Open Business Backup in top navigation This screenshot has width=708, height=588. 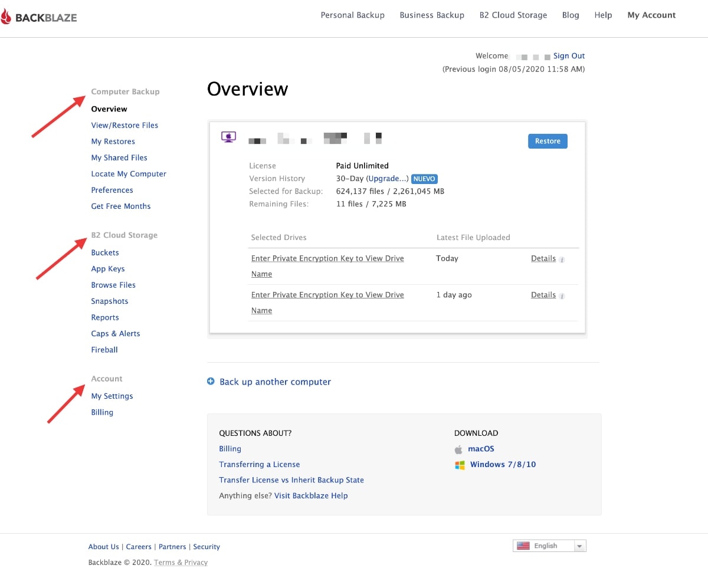pyautogui.click(x=432, y=15)
